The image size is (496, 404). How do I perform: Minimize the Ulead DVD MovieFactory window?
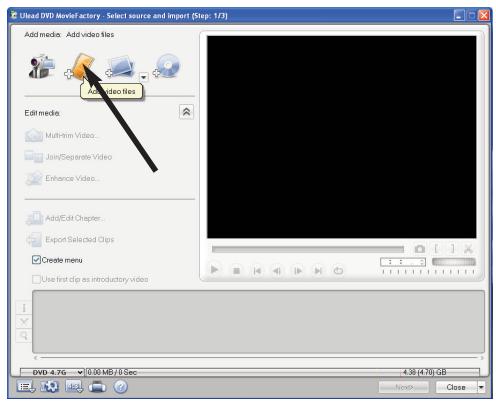click(x=459, y=15)
